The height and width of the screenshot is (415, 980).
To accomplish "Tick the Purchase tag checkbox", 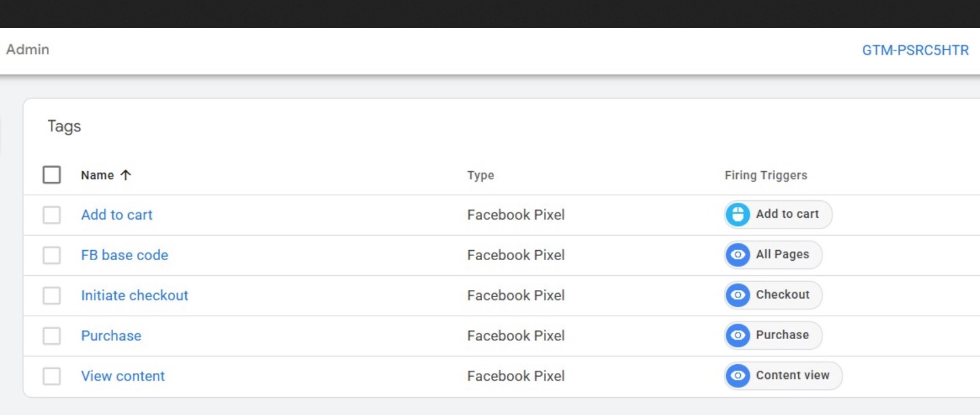I will point(52,336).
